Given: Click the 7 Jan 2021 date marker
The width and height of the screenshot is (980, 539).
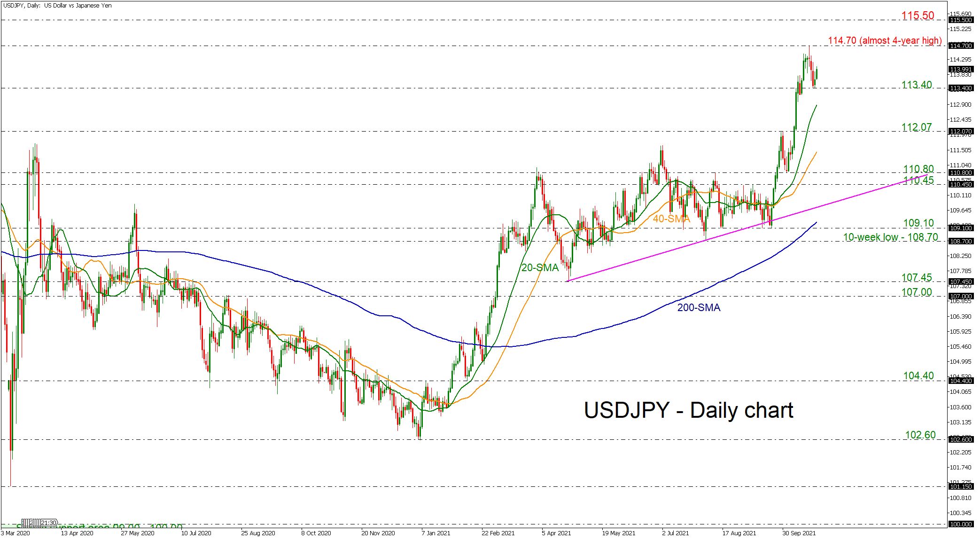Looking at the screenshot, I should click(x=436, y=533).
